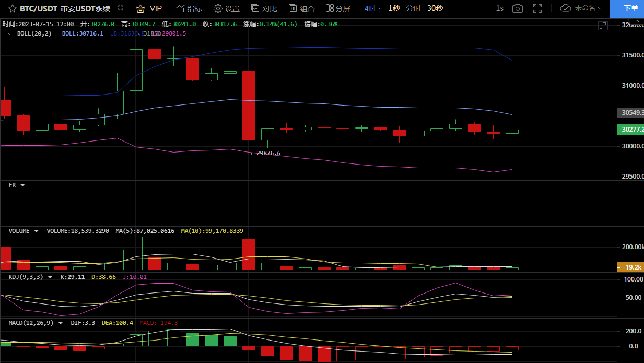Screen dimensions: 644x363
Task: Open the VOLUME indicator dropdown arrow
Action: 36,231
